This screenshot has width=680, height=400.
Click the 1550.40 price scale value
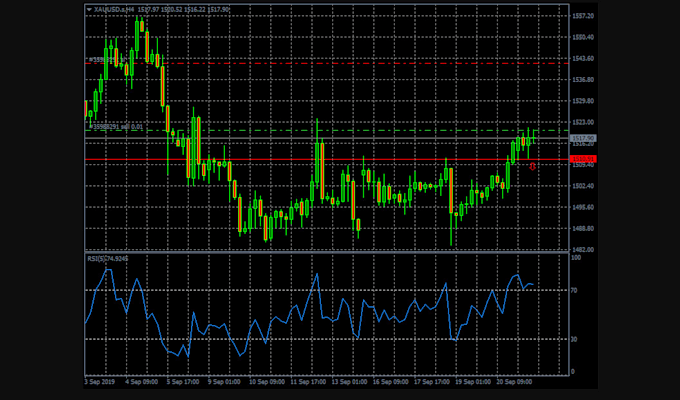click(x=583, y=37)
